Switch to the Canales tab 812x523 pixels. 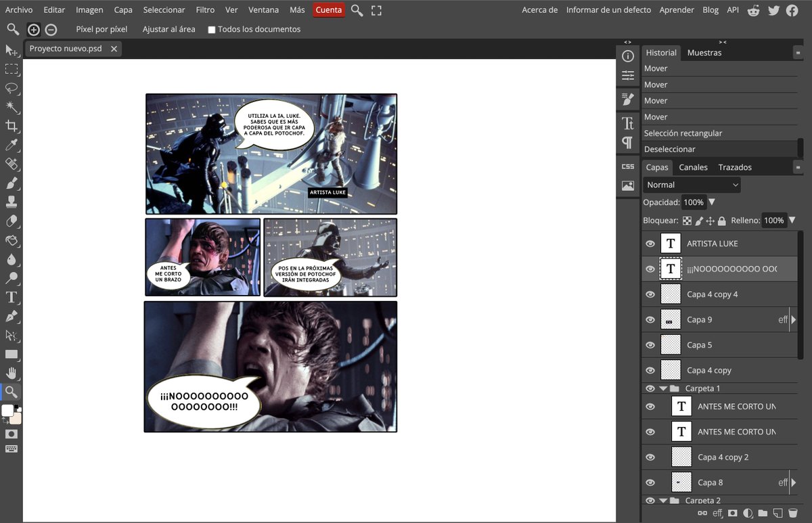click(x=694, y=167)
